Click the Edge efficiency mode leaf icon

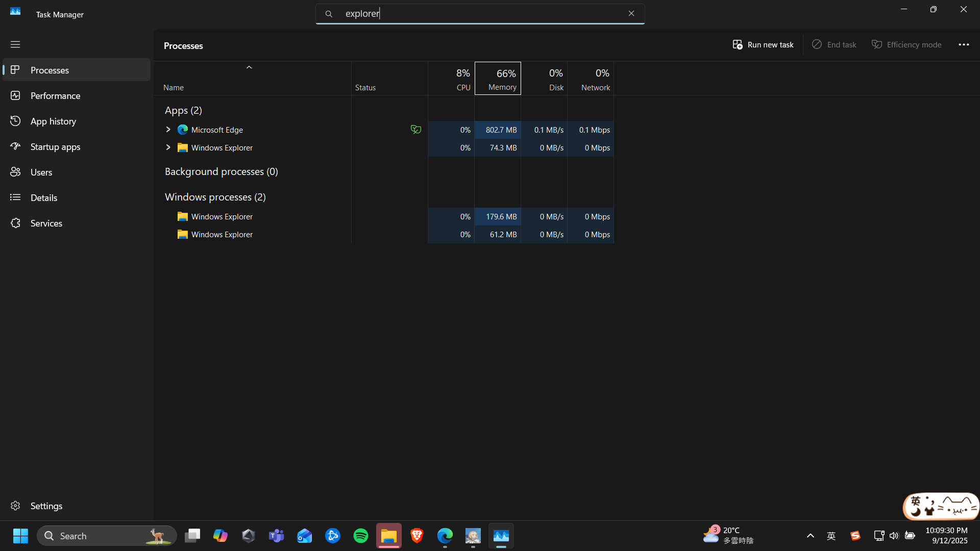(x=416, y=130)
